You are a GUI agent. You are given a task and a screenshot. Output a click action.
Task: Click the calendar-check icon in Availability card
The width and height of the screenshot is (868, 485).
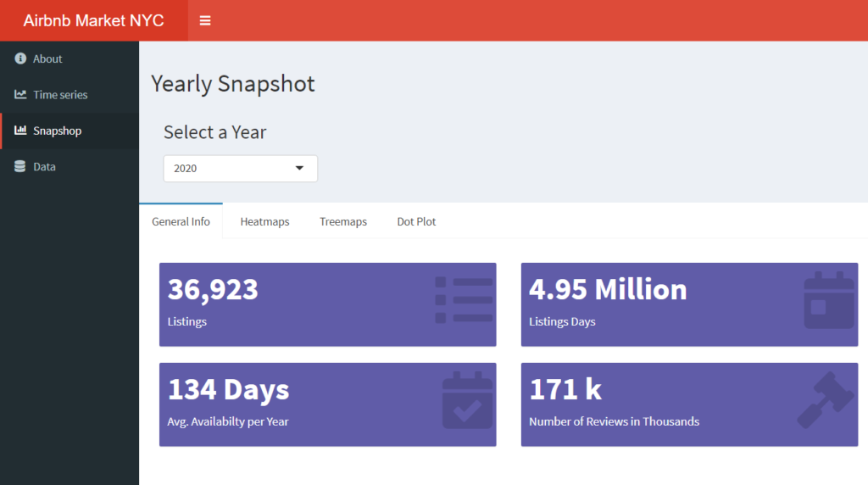coord(467,400)
